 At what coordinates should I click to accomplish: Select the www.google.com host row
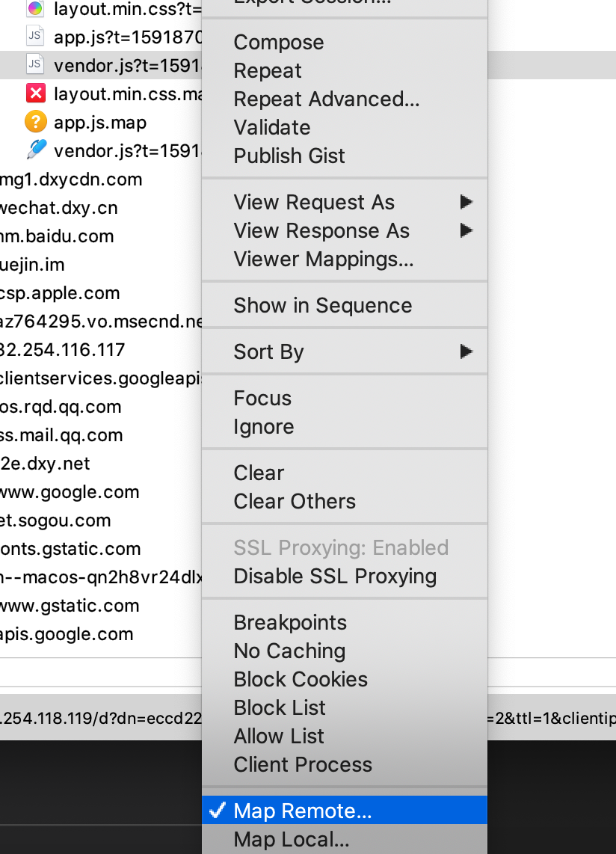click(70, 492)
